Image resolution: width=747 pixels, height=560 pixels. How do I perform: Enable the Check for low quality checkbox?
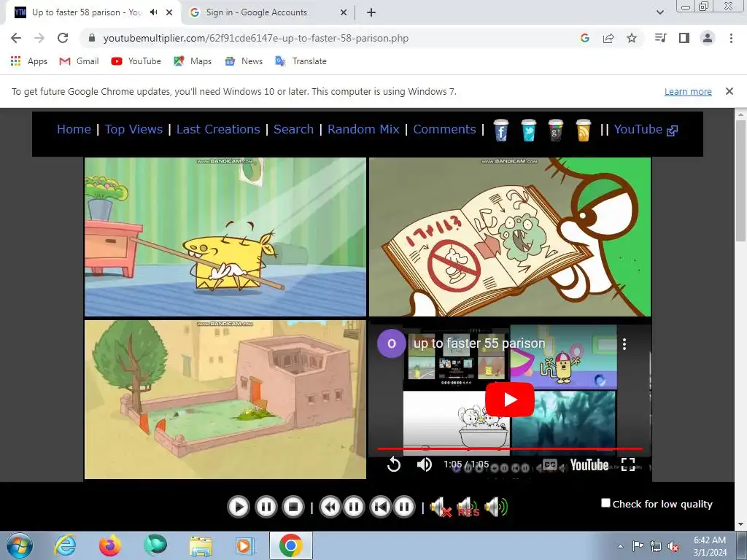(x=605, y=503)
